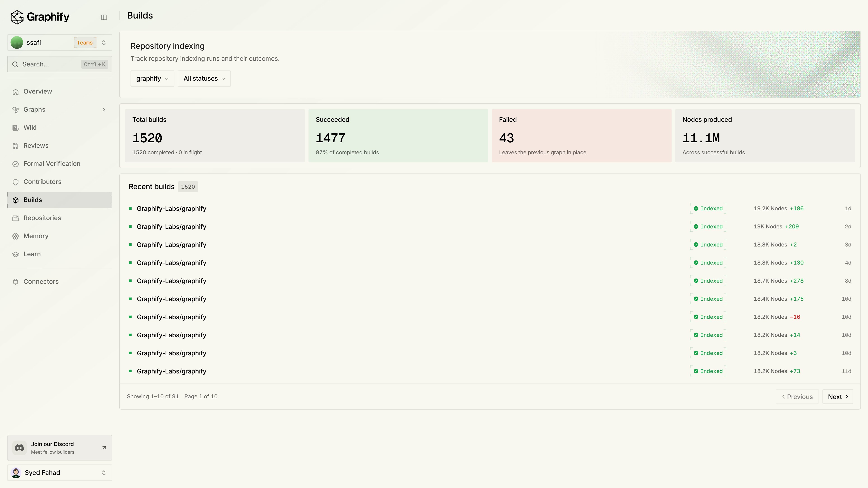Image resolution: width=868 pixels, height=488 pixels.
Task: Click the search magnifier icon
Action: (x=15, y=64)
